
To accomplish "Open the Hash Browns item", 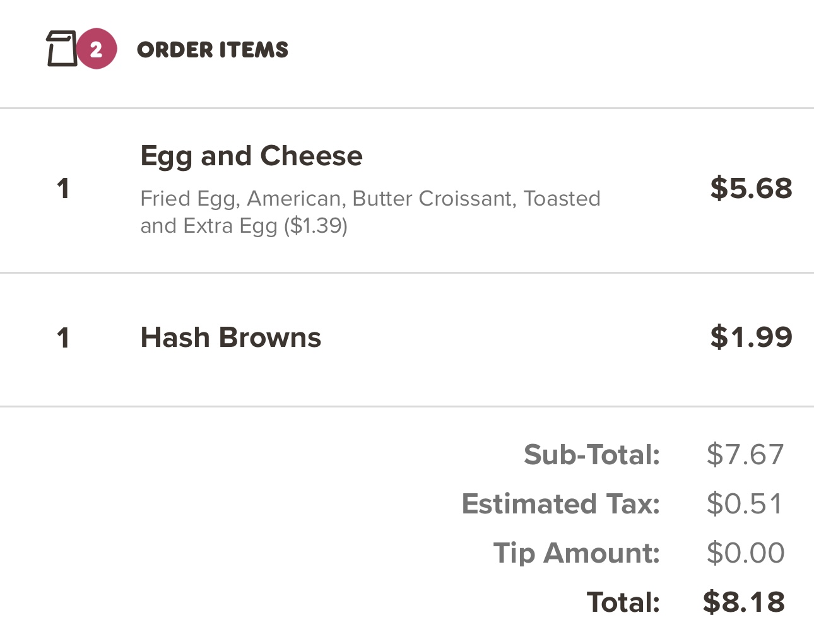I will (230, 337).
